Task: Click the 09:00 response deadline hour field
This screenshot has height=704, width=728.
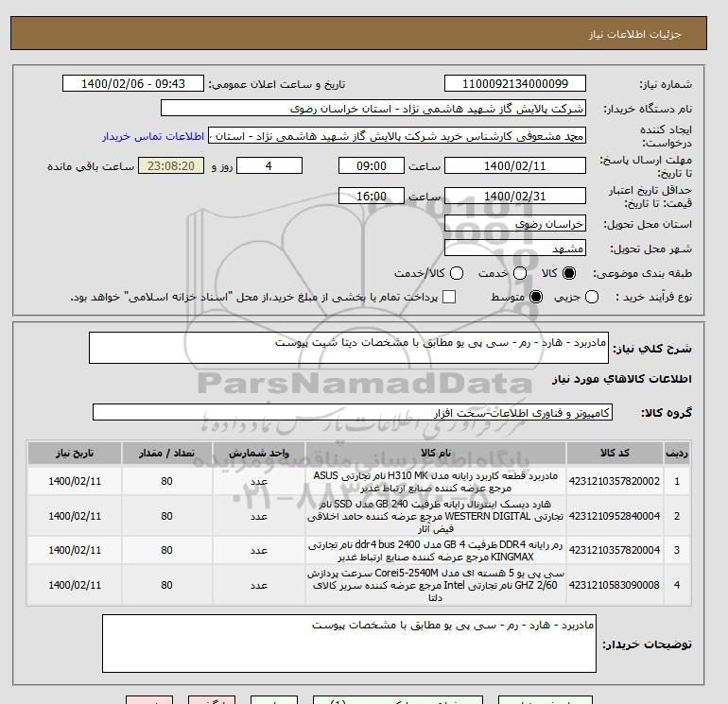Action: tap(373, 165)
